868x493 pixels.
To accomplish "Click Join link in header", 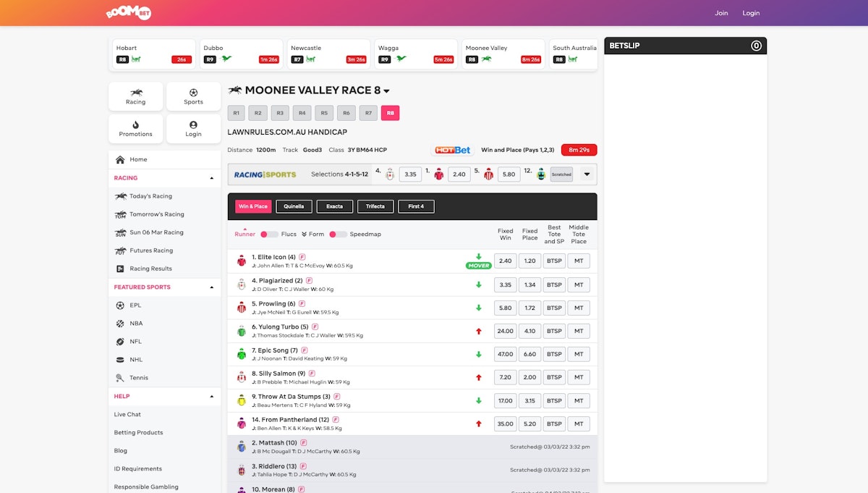I will (721, 13).
